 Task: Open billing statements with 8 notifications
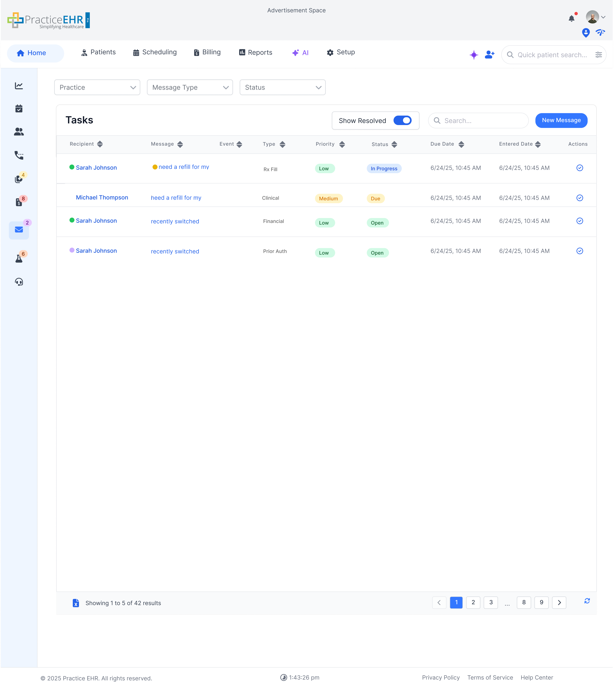tap(19, 202)
